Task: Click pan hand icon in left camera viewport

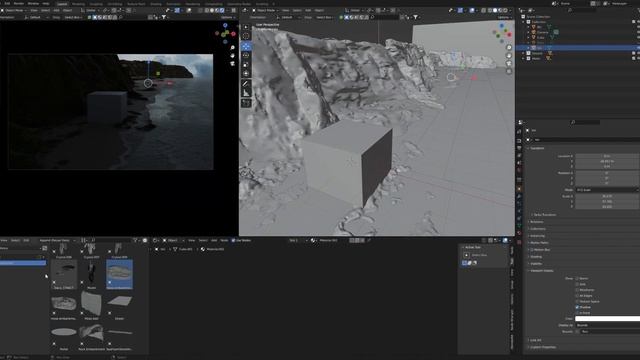Action: (x=233, y=56)
